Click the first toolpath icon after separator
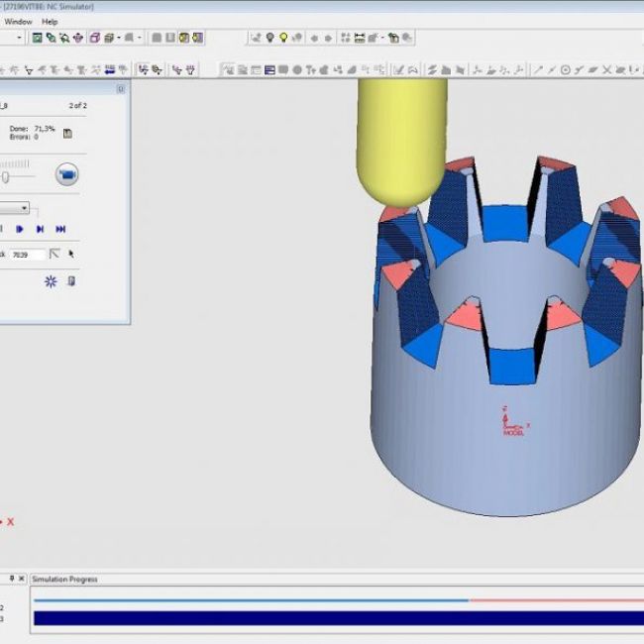Screen dimensions: 644x644 (144, 69)
